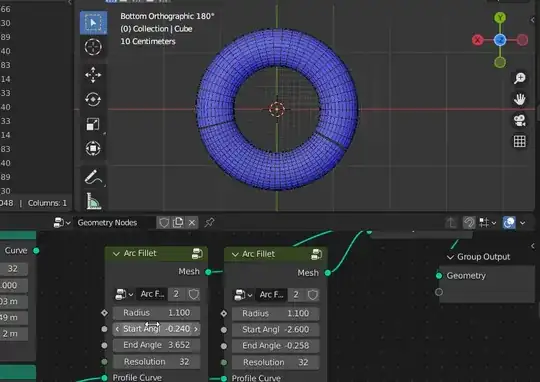
Task: Collapse the left Arc Fillet node
Action: click(x=116, y=254)
